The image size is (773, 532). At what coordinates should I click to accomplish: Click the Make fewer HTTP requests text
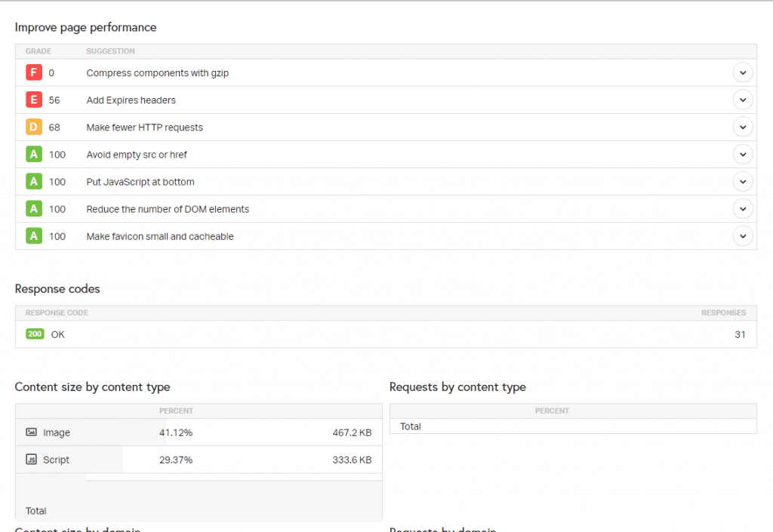[144, 128]
